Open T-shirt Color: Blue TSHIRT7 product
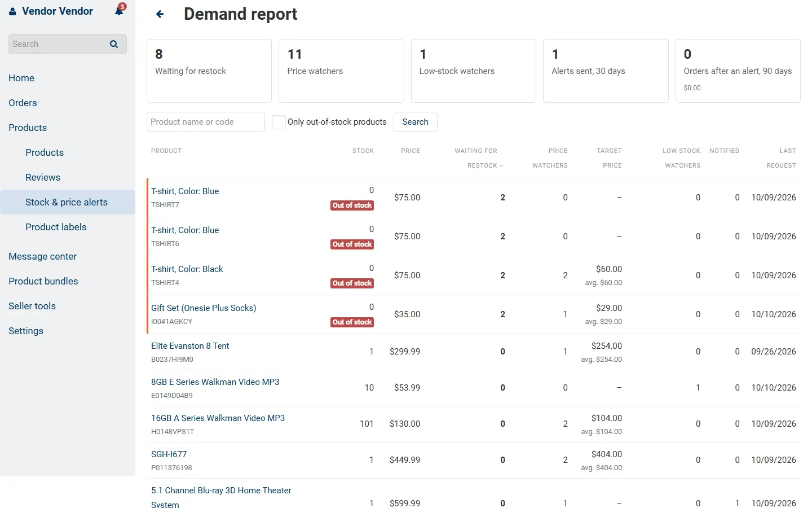The height and width of the screenshot is (508, 812). (185, 191)
